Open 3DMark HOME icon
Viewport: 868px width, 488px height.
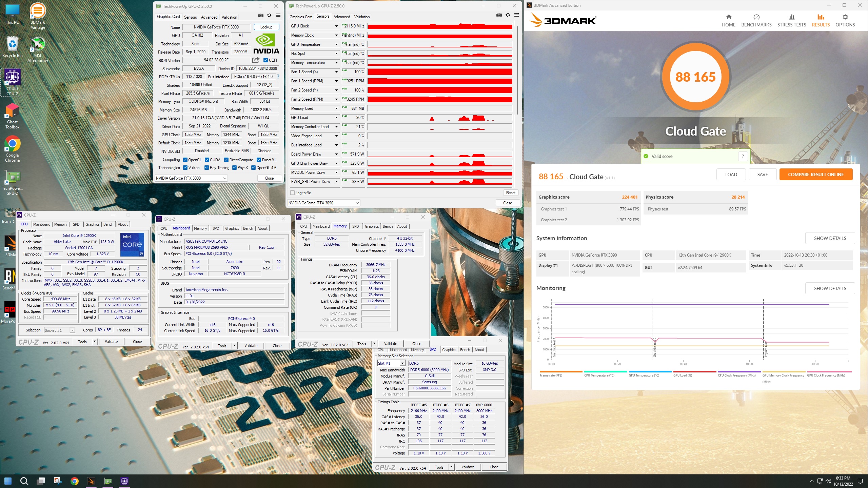tap(728, 17)
